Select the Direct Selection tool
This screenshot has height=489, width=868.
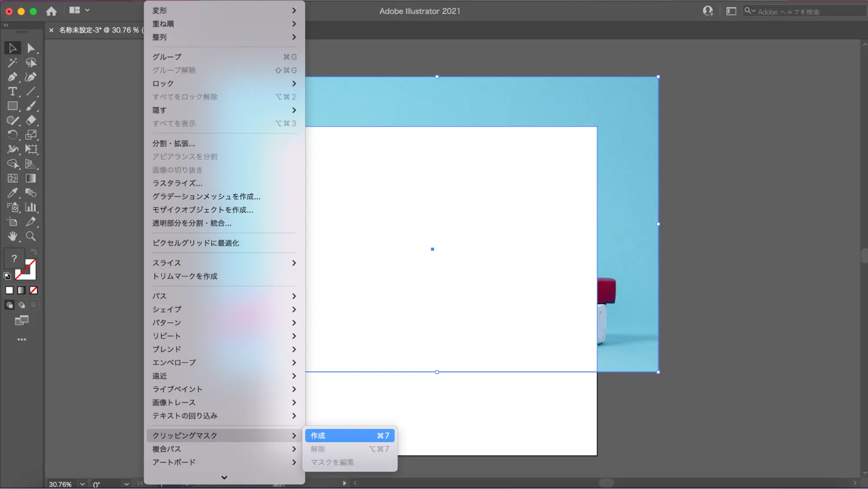pos(30,48)
